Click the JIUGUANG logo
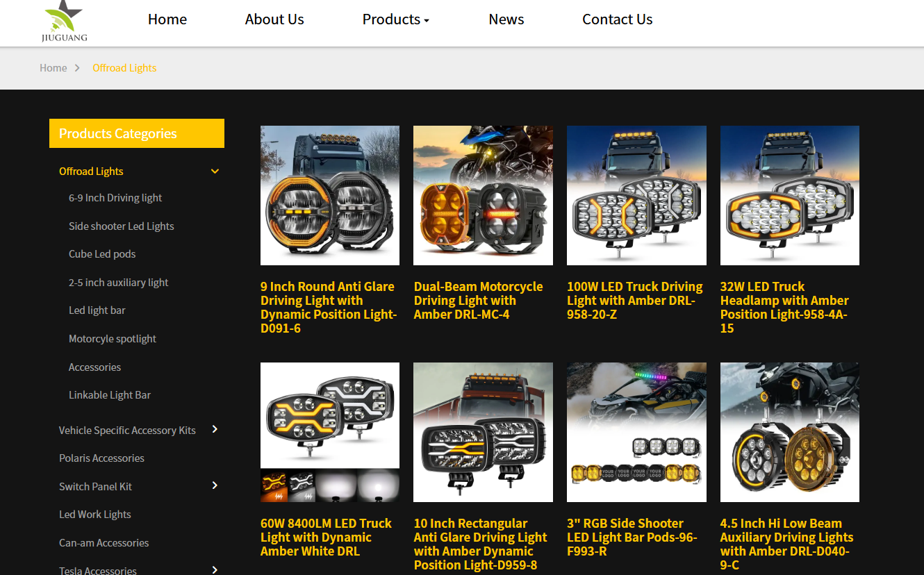 coord(63,22)
